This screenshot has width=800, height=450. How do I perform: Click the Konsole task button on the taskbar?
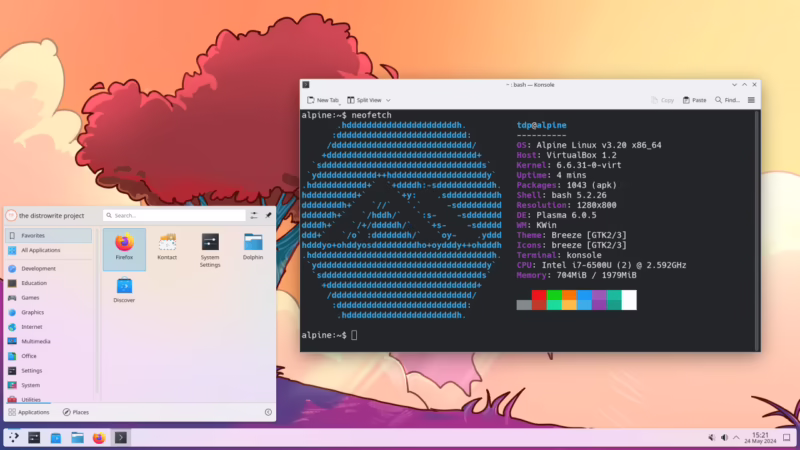[121, 437]
